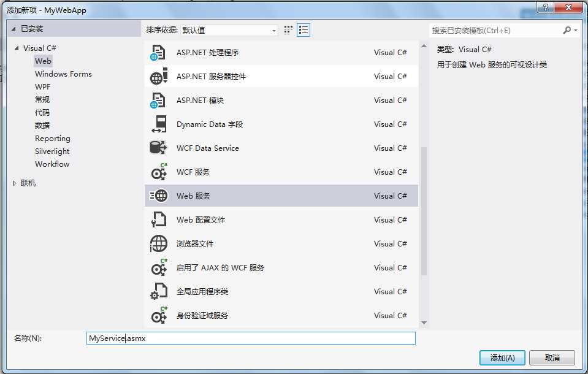Open the help question mark button
Screen dimensions: 588x374
tap(545, 7)
